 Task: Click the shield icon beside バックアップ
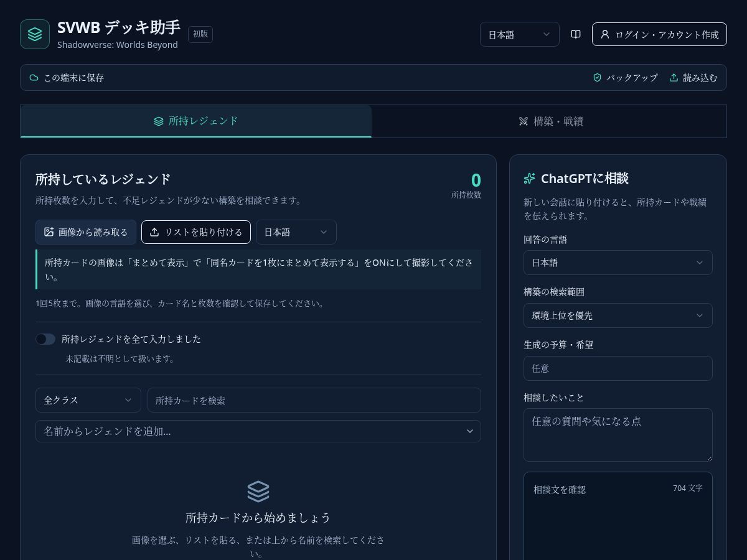(x=598, y=78)
